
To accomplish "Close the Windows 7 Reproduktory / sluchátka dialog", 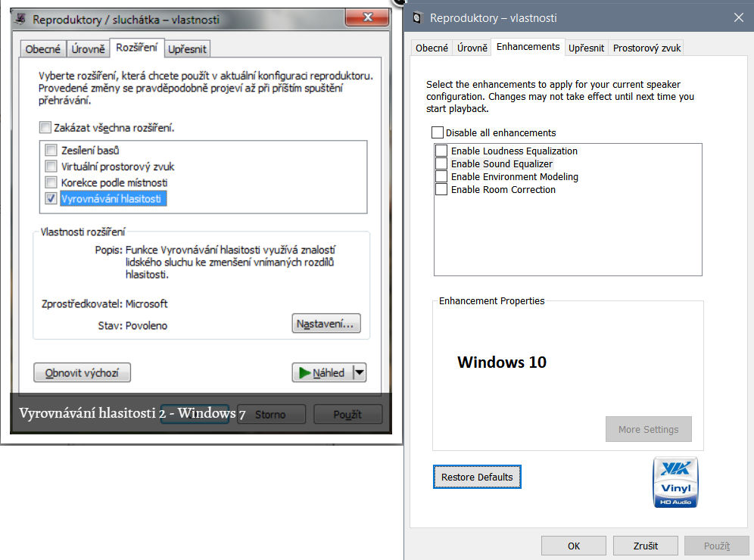I will [x=367, y=17].
